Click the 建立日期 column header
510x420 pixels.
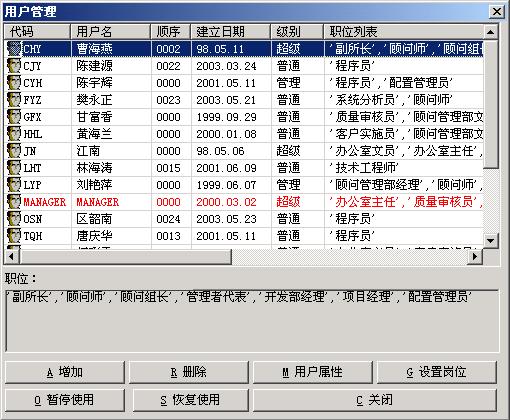230,32
